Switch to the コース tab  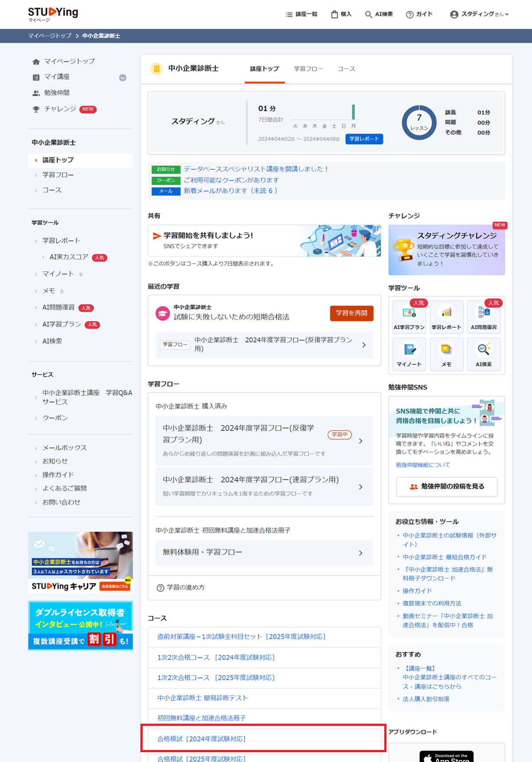tap(346, 69)
